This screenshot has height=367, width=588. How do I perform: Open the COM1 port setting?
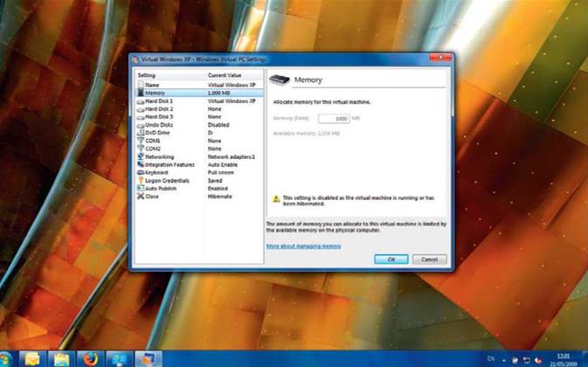click(153, 140)
